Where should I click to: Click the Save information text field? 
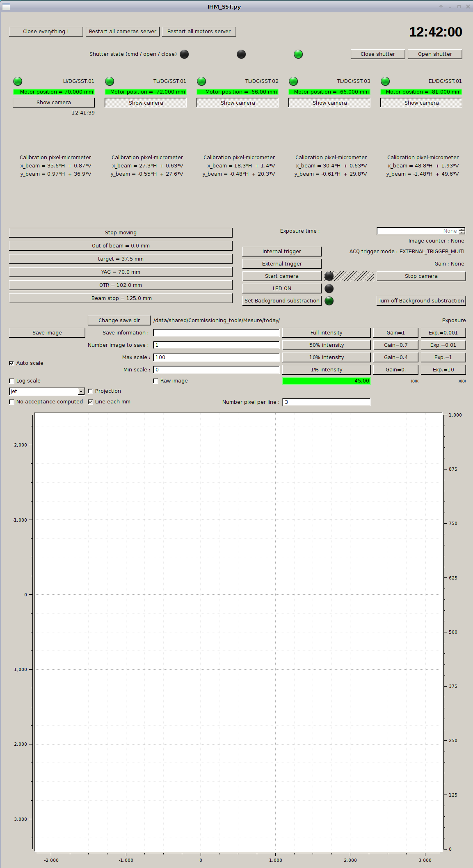pyautogui.click(x=216, y=333)
